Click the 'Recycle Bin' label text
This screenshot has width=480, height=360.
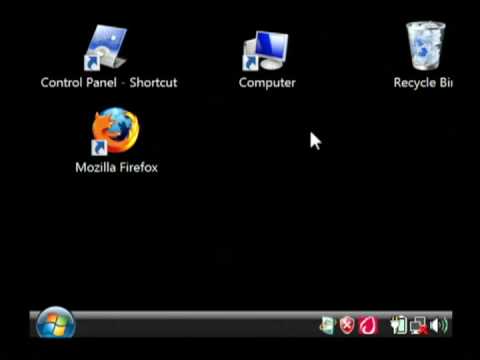point(423,83)
